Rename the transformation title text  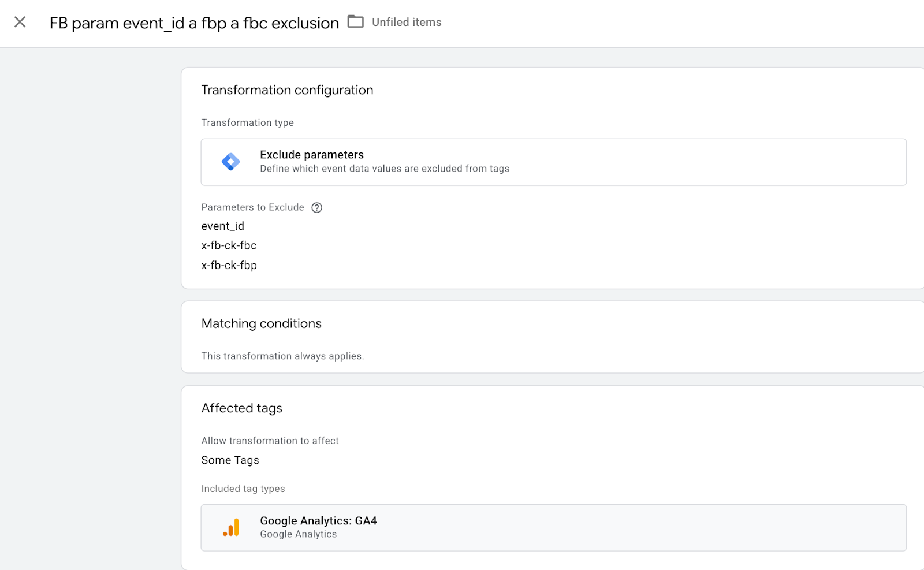click(194, 23)
